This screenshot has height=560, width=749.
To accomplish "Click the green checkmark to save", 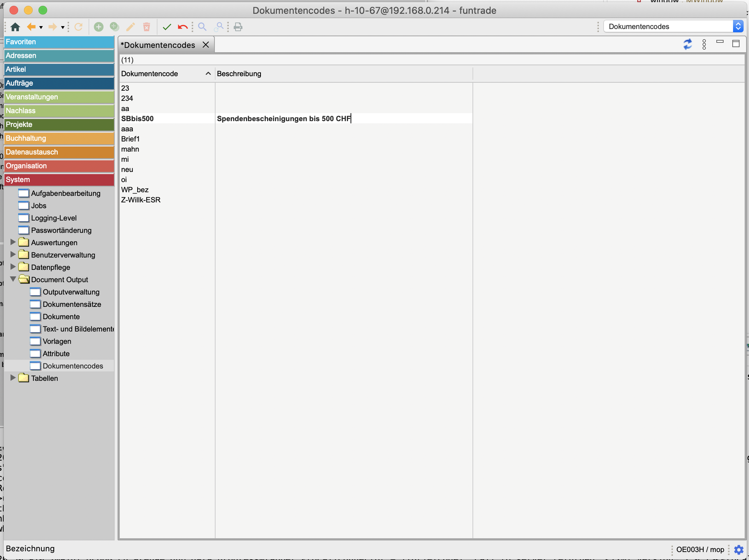I will coord(167,27).
